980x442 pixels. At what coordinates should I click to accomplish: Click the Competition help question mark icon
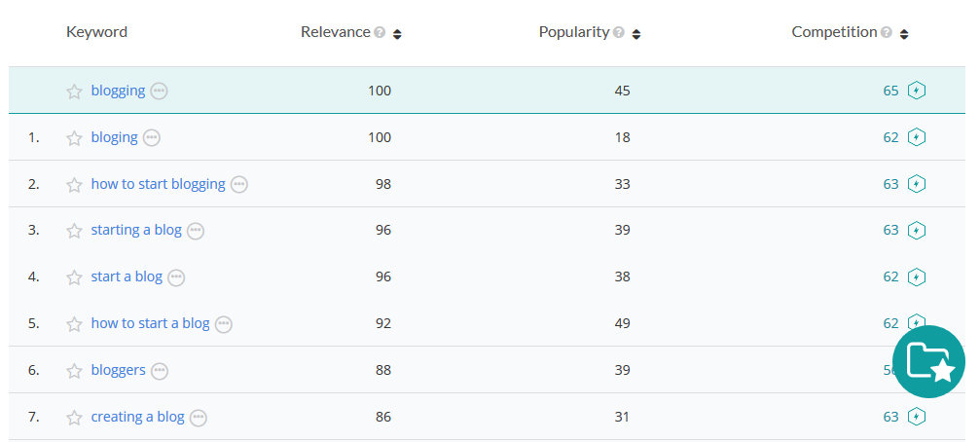(x=887, y=33)
